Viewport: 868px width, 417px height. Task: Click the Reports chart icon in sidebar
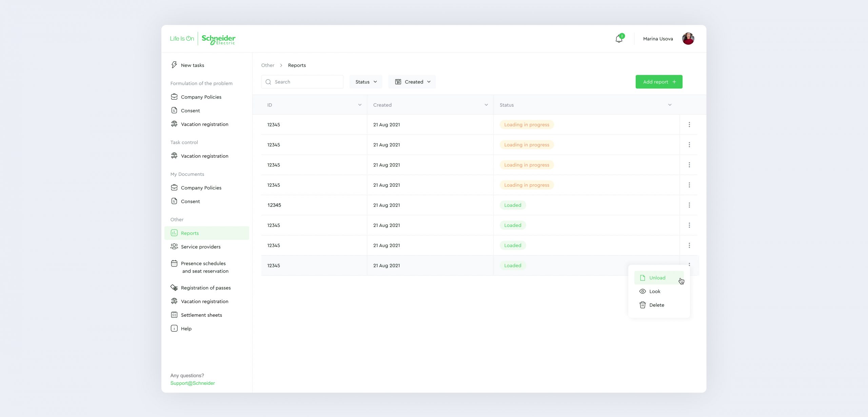pos(174,233)
